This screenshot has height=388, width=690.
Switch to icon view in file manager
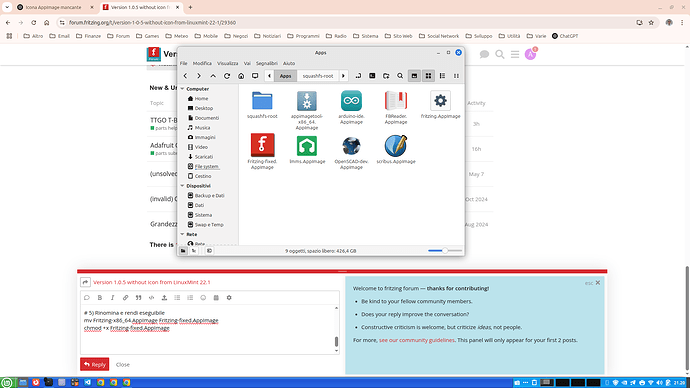428,76
